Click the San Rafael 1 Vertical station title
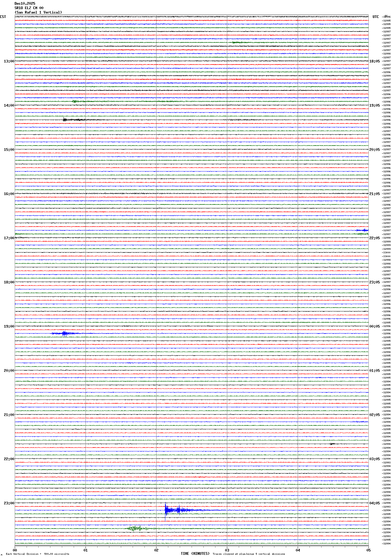The height and width of the screenshot is (558, 392). pyautogui.click(x=38, y=12)
